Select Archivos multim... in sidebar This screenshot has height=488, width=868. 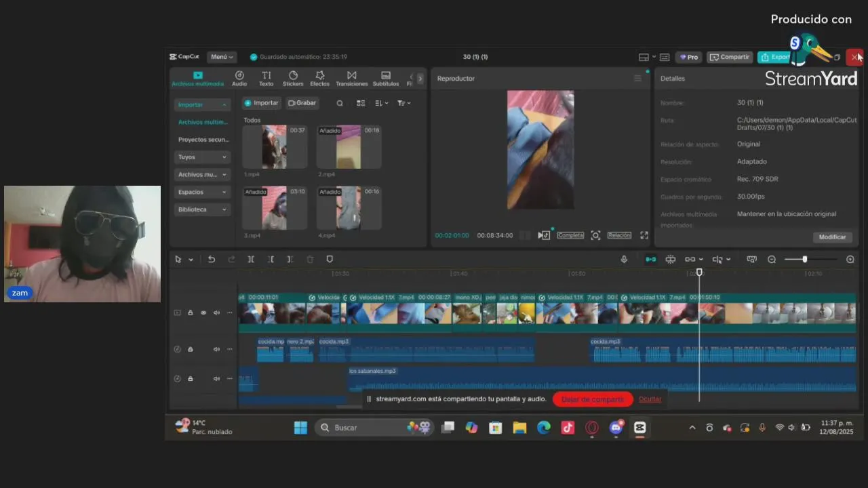[x=203, y=122]
